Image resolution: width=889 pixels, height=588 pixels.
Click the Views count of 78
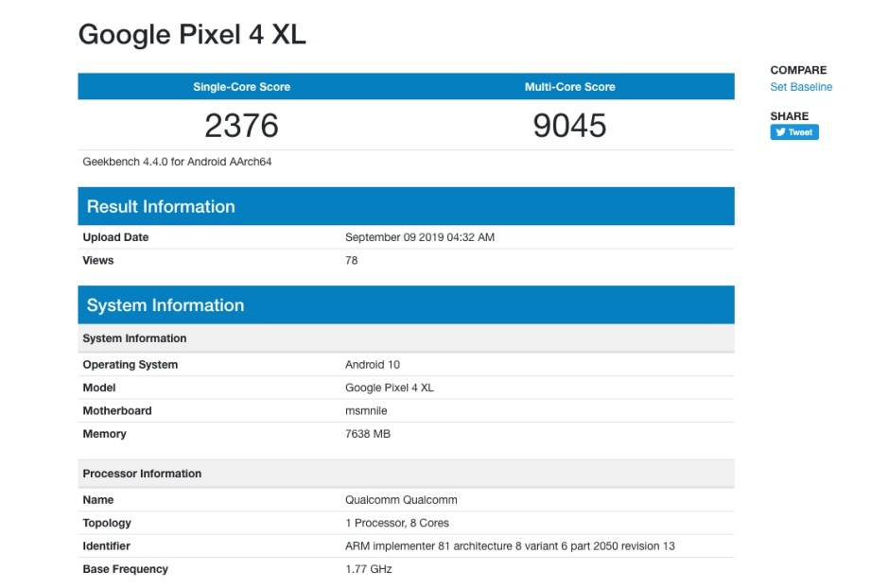coord(348,260)
